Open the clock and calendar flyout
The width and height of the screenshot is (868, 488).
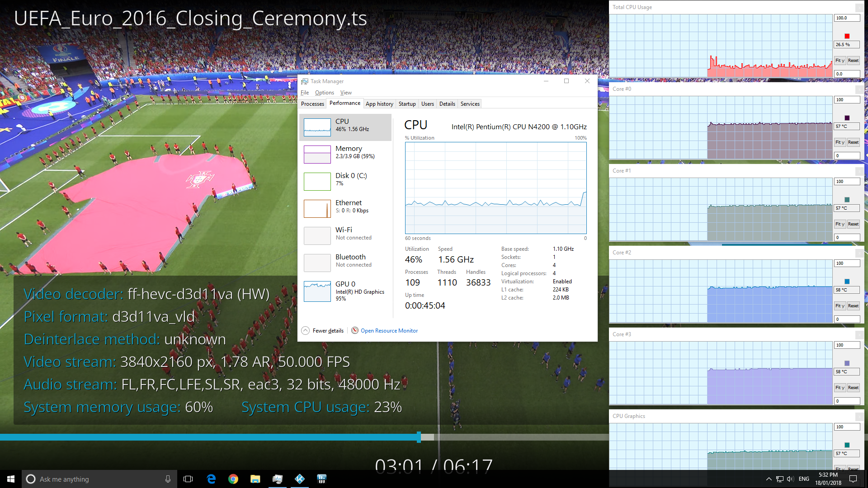click(x=828, y=479)
